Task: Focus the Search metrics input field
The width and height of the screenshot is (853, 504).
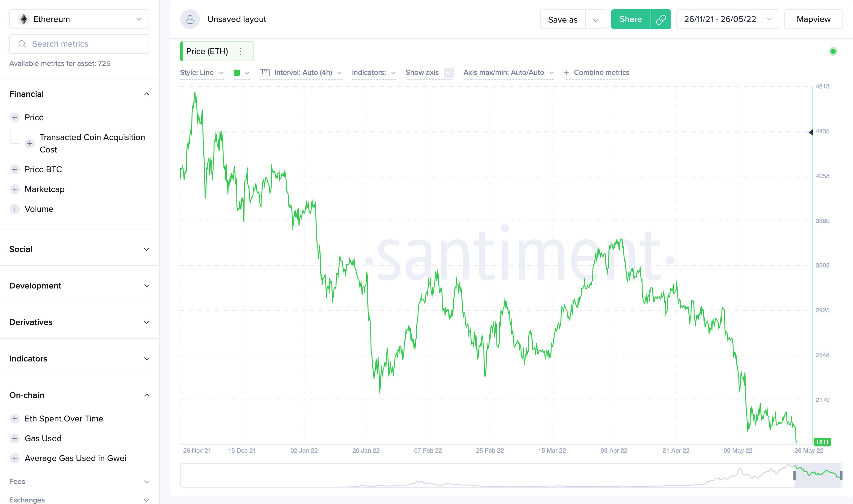Action: click(x=79, y=44)
